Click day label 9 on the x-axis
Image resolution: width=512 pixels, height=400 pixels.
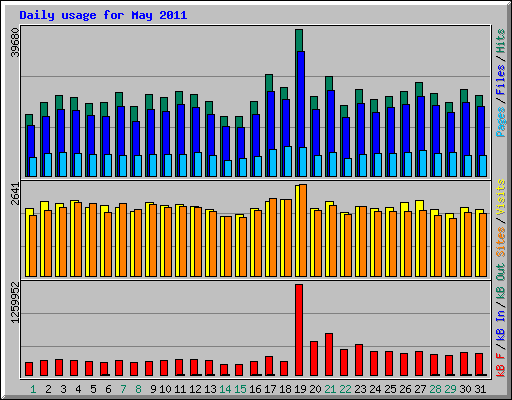coord(153,389)
